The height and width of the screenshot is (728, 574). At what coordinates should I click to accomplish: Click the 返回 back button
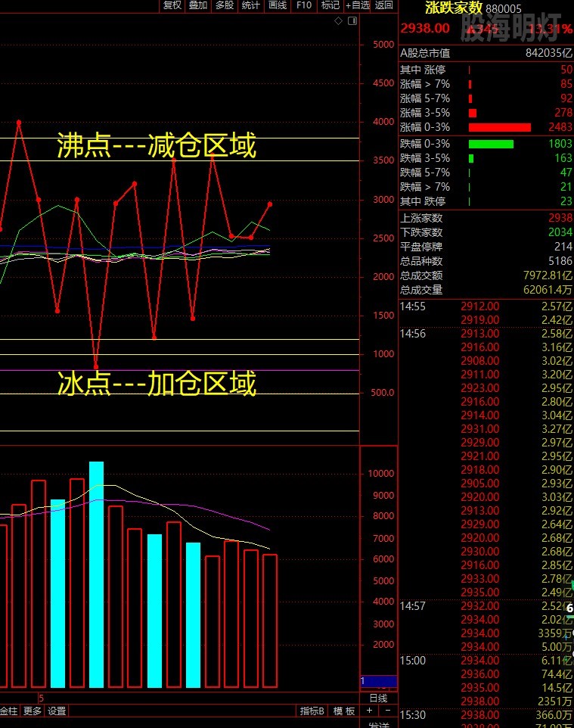384,5
